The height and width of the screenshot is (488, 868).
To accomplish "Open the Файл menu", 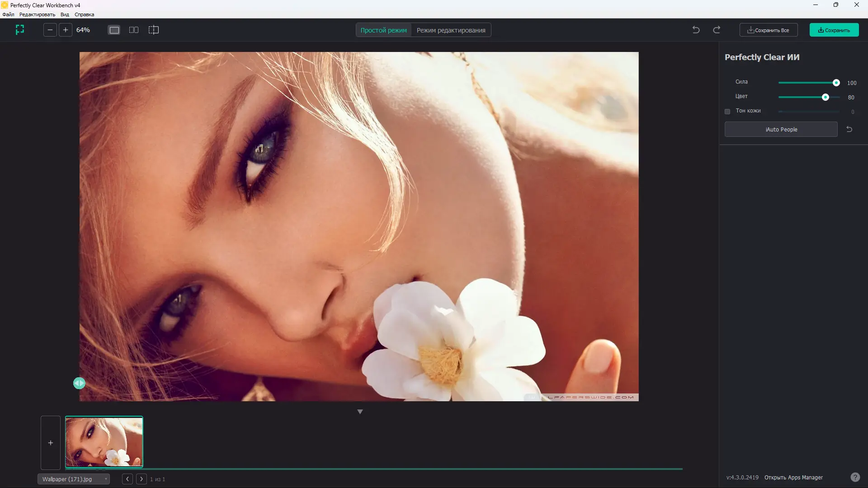I will click(8, 14).
